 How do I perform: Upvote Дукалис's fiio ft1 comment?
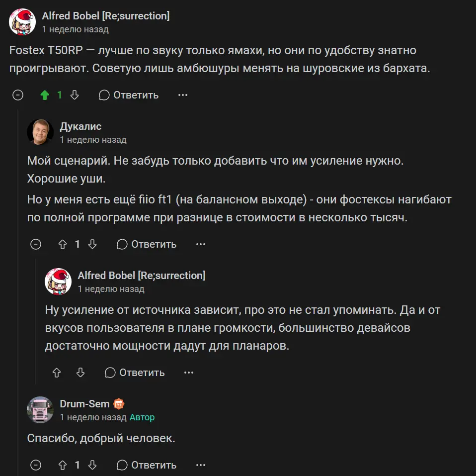(x=63, y=244)
